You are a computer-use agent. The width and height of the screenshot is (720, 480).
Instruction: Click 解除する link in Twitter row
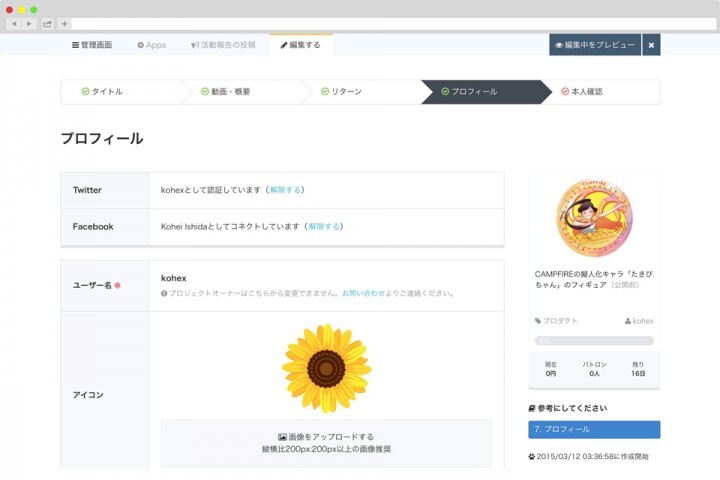coord(285,190)
